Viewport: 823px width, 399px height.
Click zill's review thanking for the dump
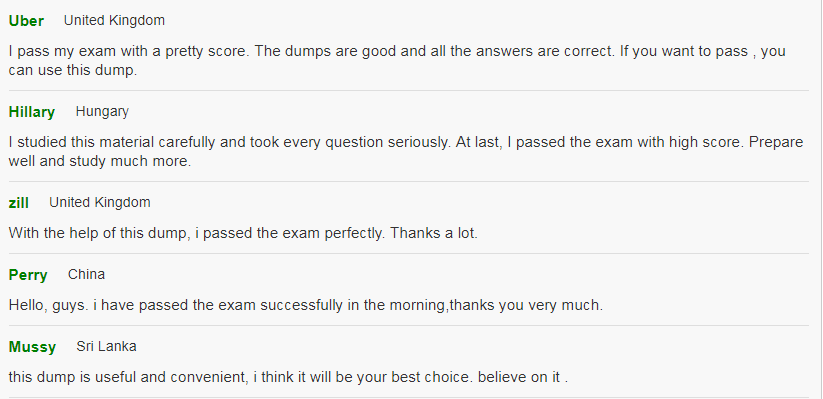[x=244, y=233]
